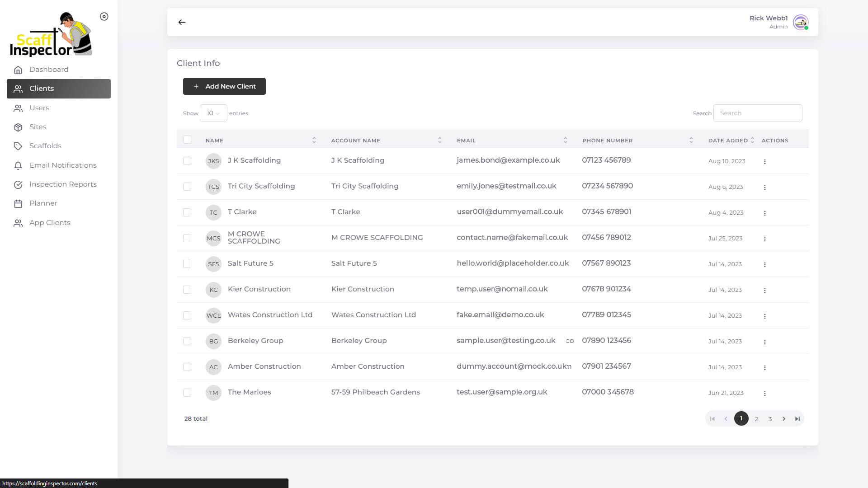Screen dimensions: 868x488
Task: Go to previous page arrow
Action: [x=726, y=419]
